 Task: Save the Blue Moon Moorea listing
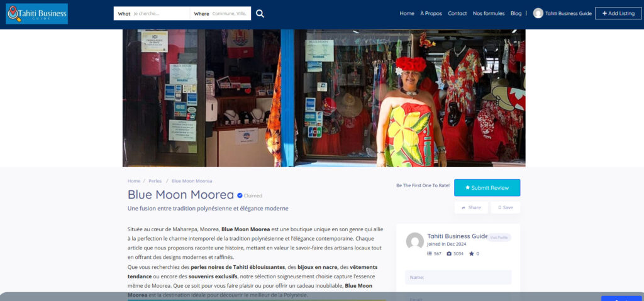(x=506, y=207)
